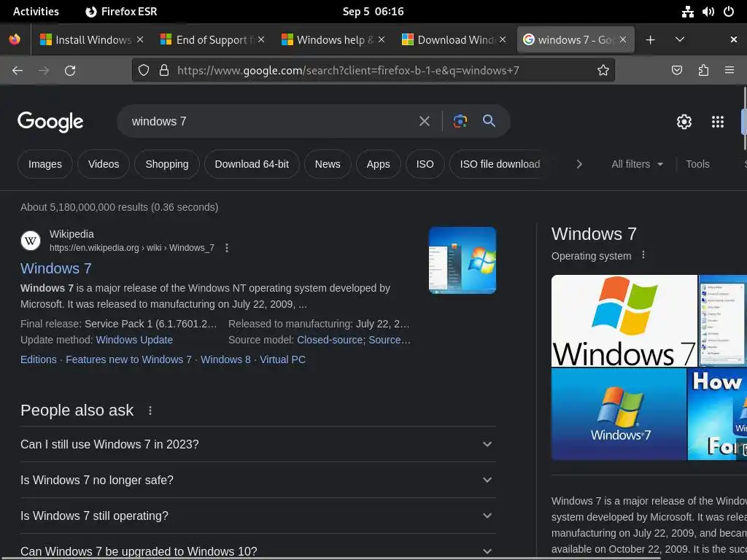Expand 'Can I still use Windows 7 in 2023?'

pyautogui.click(x=258, y=444)
